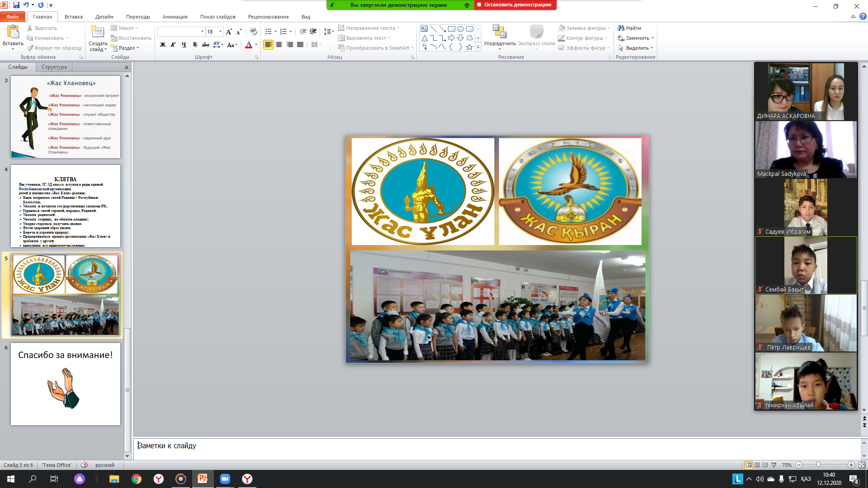Adjust the zoom slider handle
This screenshot has height=488, width=868.
pos(818,465)
